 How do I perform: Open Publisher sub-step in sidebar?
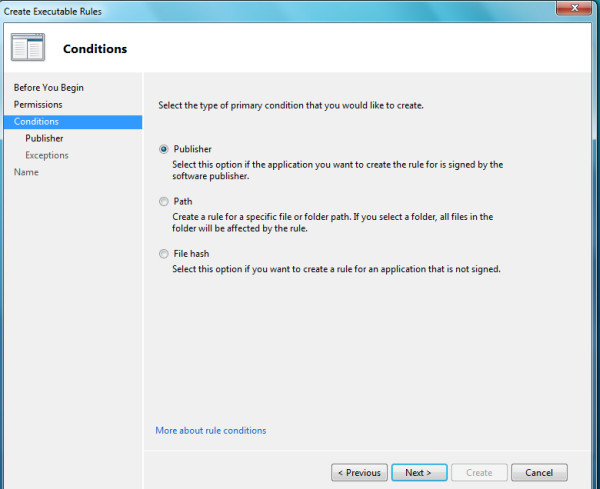click(x=44, y=139)
